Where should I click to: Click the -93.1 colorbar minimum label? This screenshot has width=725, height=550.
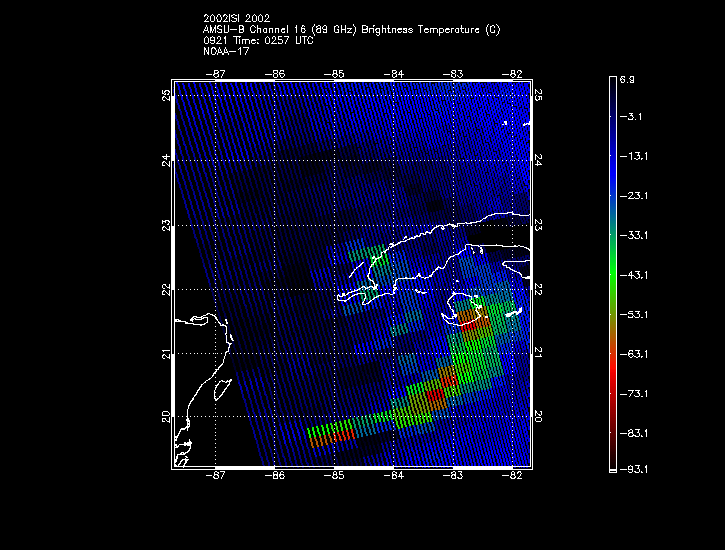coord(633,469)
